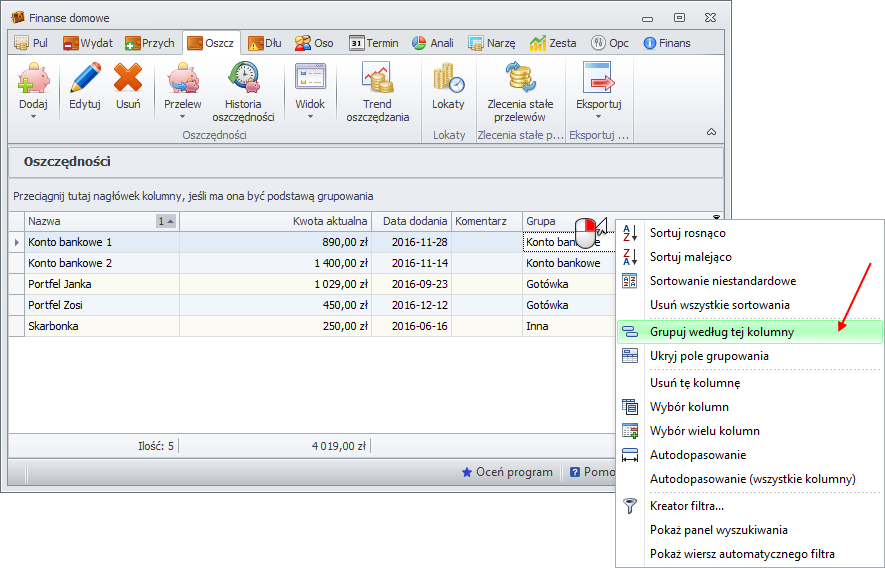The width and height of the screenshot is (885, 568).
Task: Click the Nazwa column header
Action: (x=90, y=221)
